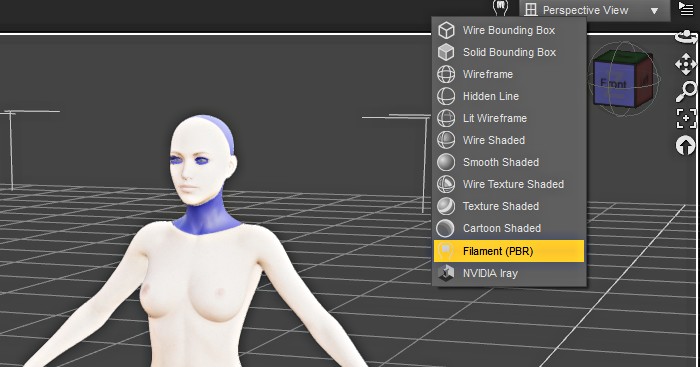This screenshot has height=367, width=700.
Task: Select Wire Bounding Box draw style
Action: (508, 30)
